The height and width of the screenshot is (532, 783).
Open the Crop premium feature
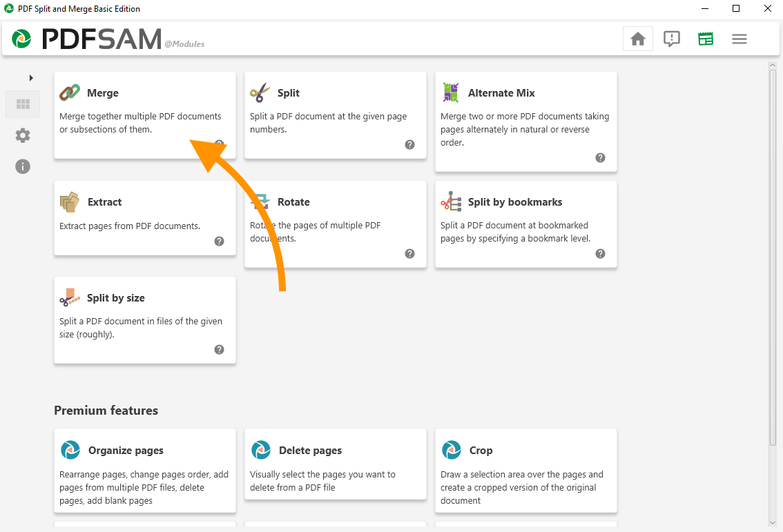pos(525,469)
